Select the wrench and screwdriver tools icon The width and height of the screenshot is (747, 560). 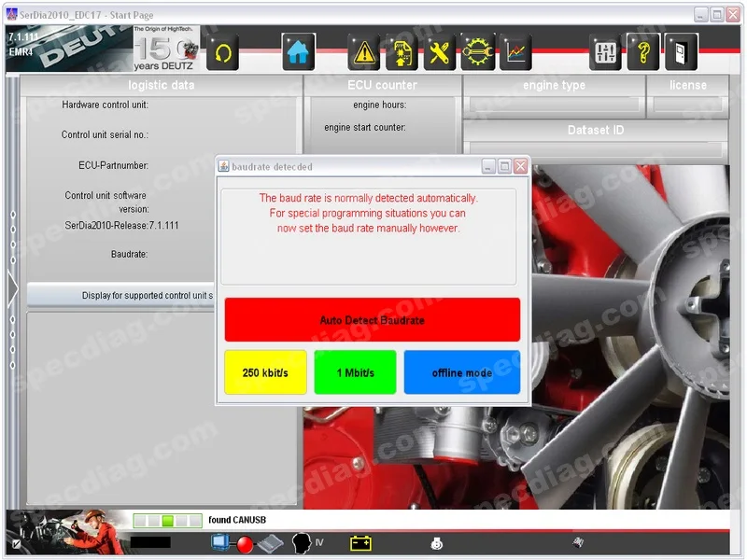tap(440, 52)
